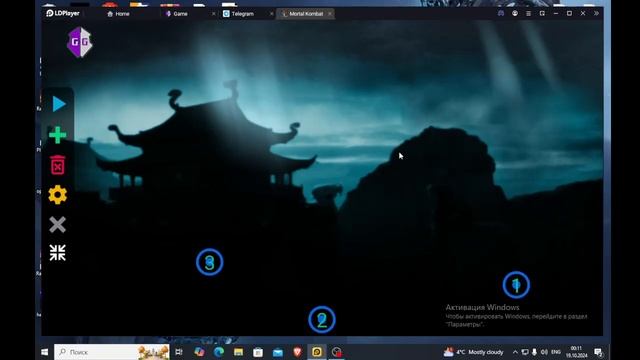Open LDPlayer hamburger menu
640x360 pixels.
pos(529,13)
